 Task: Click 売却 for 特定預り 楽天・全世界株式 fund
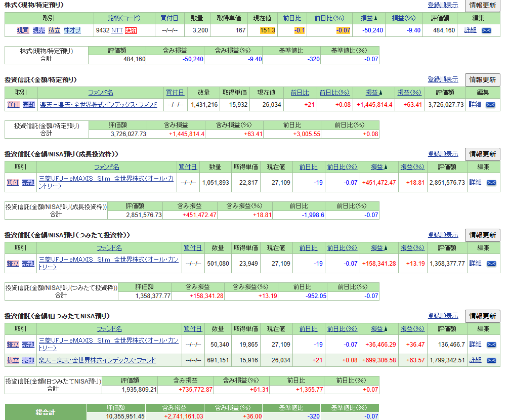pyautogui.click(x=28, y=105)
